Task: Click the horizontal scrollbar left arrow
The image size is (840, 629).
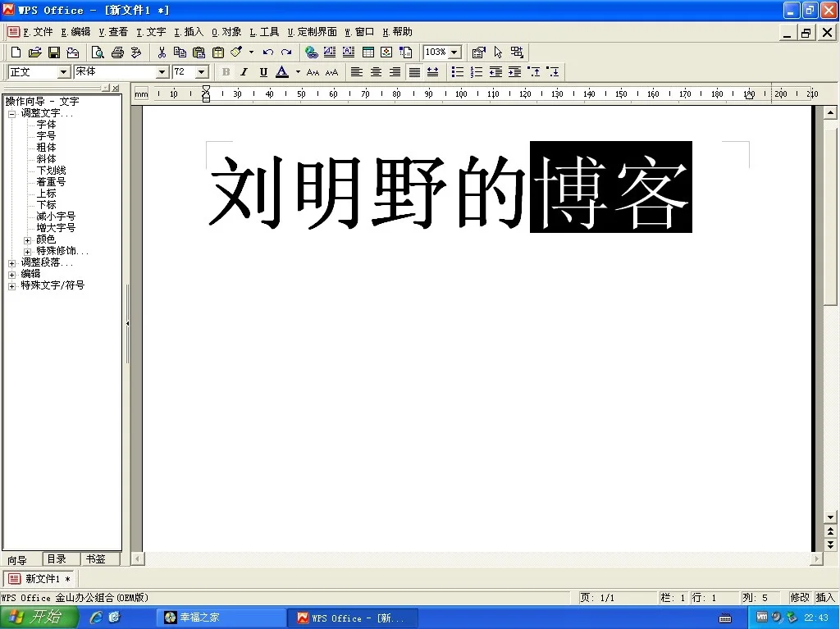Action: coord(138,558)
